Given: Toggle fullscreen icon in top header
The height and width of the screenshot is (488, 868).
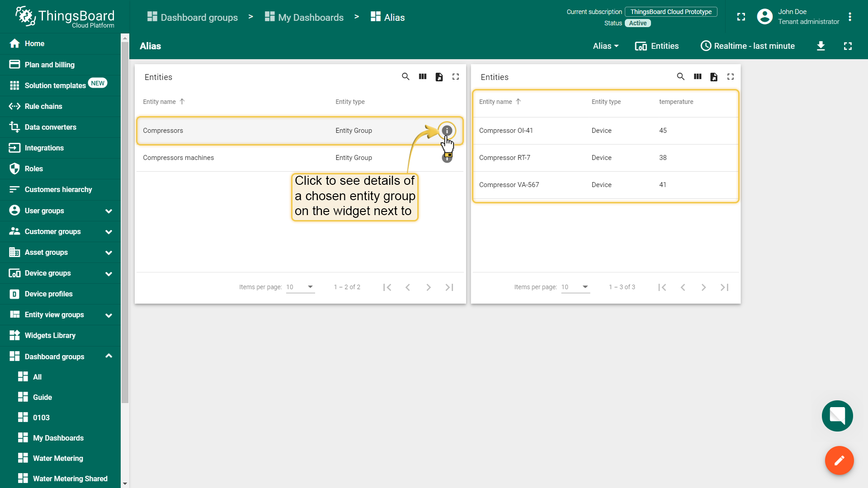Looking at the screenshot, I should [741, 17].
